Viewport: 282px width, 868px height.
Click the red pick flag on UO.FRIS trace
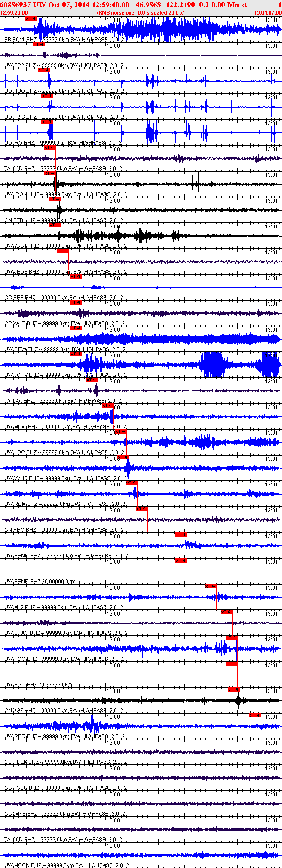[47, 96]
